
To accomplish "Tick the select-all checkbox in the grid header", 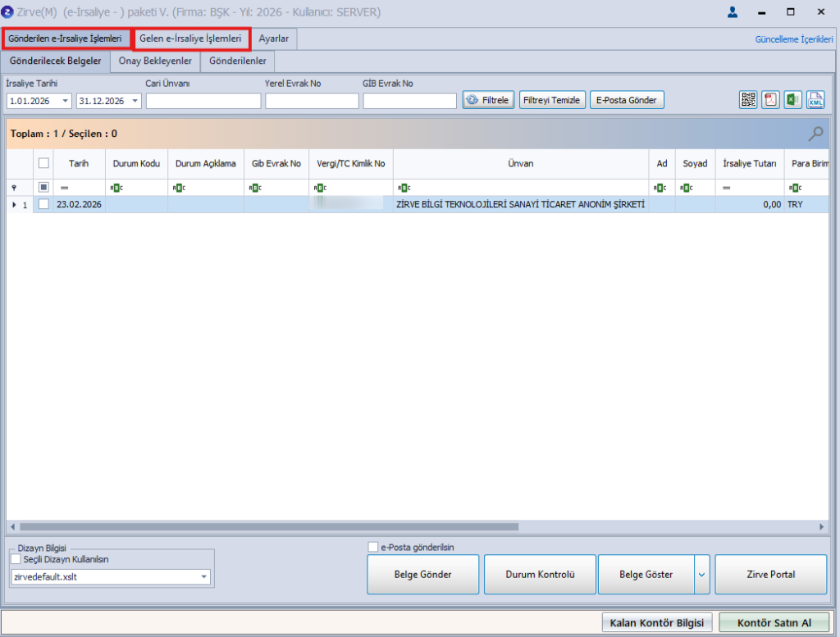I will tap(43, 163).
